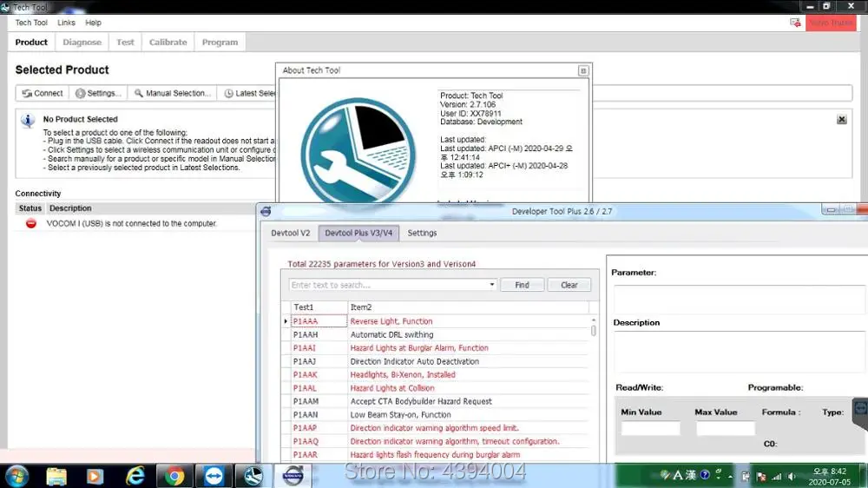Select parameter code P1AAP
This screenshot has width=868, height=488.
(305, 427)
